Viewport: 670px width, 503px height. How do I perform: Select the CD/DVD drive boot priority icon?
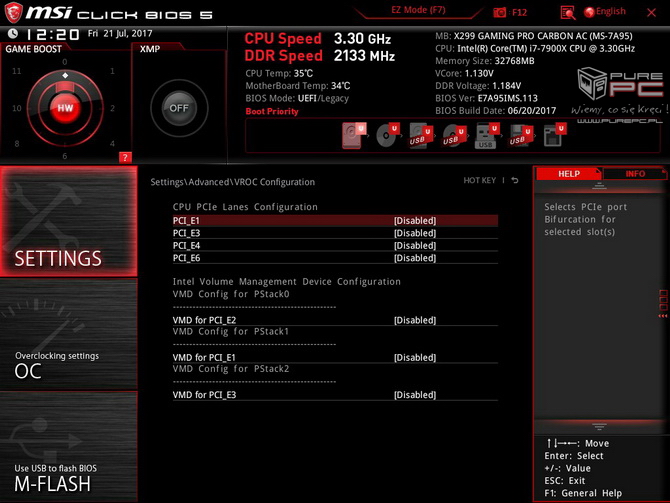tap(387, 135)
